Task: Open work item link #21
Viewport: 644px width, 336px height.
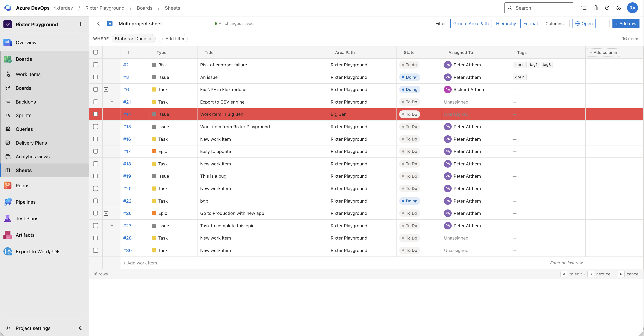Action: [127, 102]
